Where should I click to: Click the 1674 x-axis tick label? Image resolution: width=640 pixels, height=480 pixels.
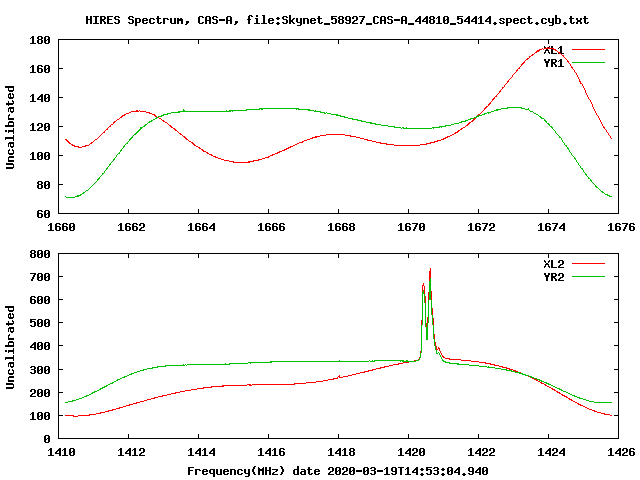551,227
